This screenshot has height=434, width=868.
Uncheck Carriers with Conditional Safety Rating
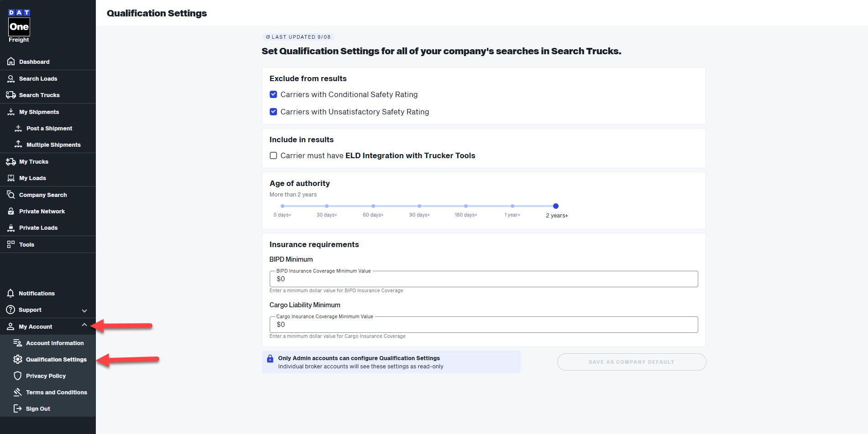[x=273, y=94]
